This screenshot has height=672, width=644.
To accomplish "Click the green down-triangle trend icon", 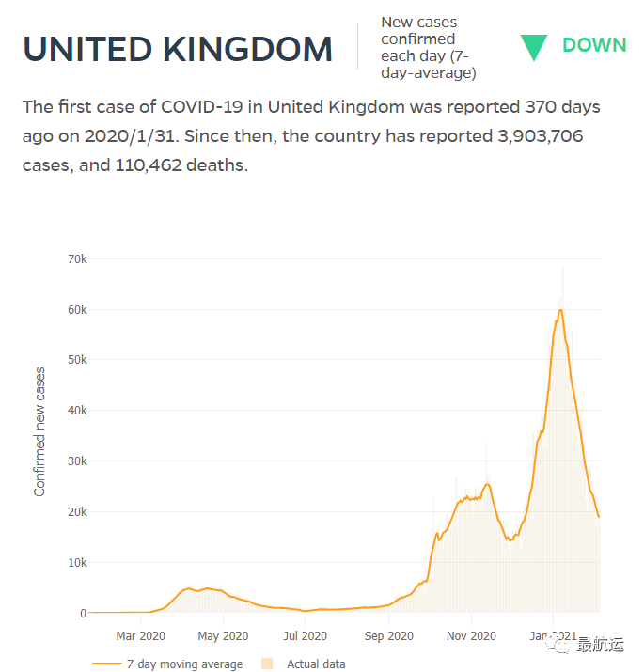I will click(534, 47).
